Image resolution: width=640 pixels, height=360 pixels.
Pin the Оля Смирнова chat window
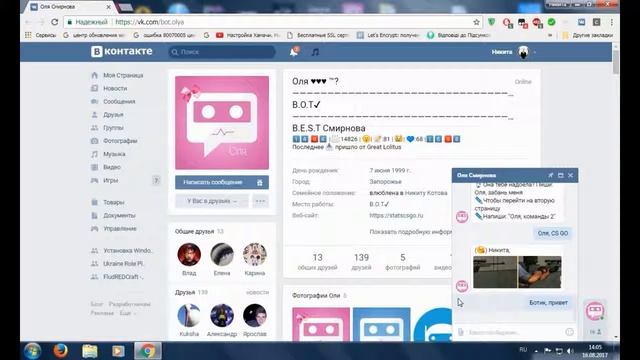click(x=550, y=175)
